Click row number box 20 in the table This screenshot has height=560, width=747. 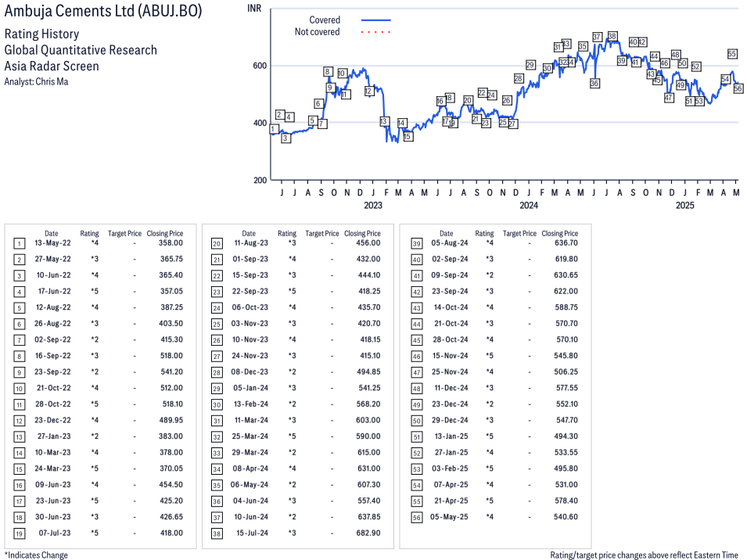click(x=217, y=244)
